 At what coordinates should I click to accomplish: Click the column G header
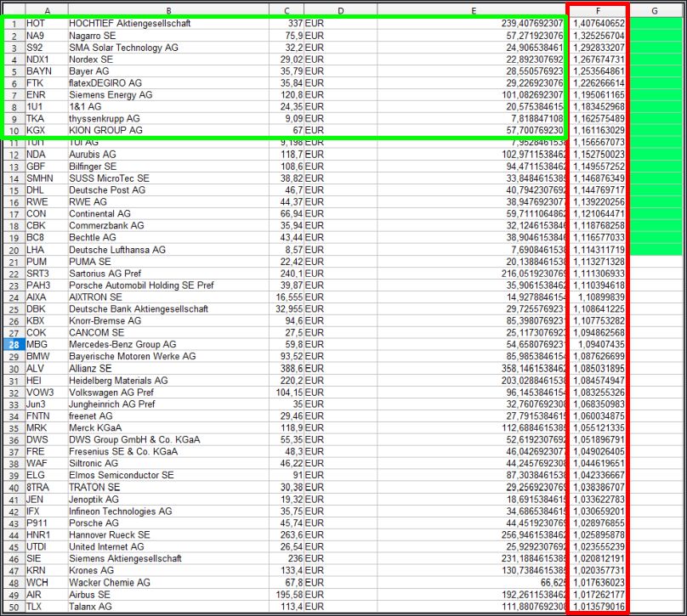click(656, 10)
